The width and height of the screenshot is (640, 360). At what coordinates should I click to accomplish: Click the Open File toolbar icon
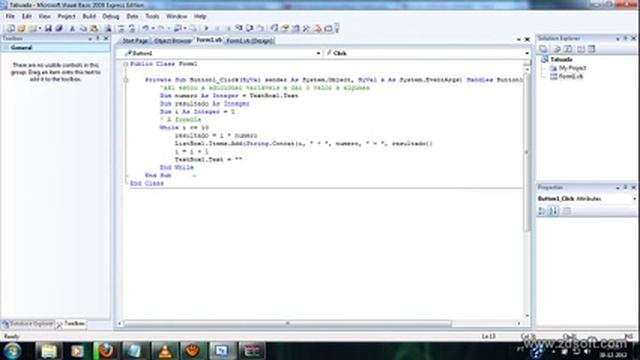point(21,28)
